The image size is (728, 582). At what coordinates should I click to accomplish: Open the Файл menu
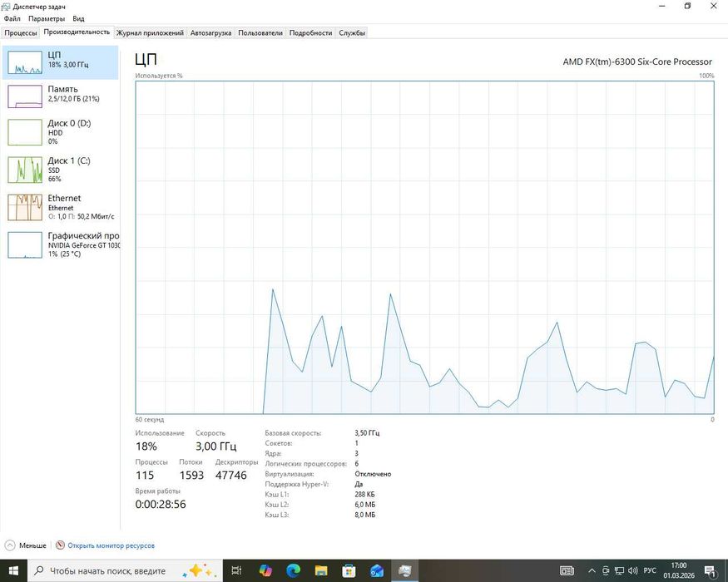click(12, 18)
